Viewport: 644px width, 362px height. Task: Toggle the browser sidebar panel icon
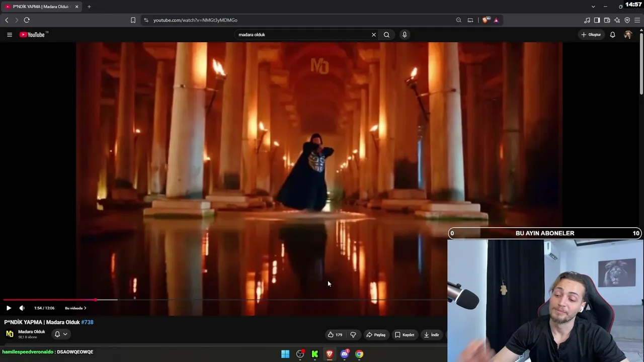597,20
